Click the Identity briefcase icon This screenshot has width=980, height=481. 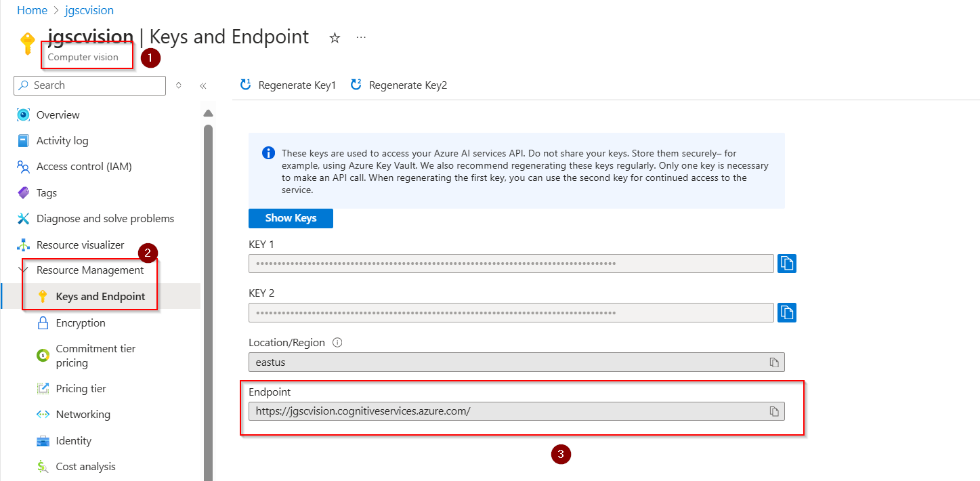(x=43, y=441)
